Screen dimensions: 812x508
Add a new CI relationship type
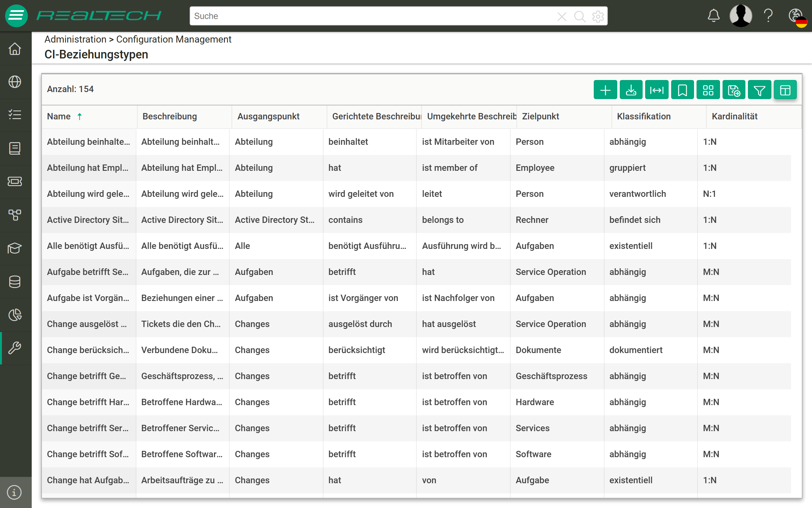(605, 90)
